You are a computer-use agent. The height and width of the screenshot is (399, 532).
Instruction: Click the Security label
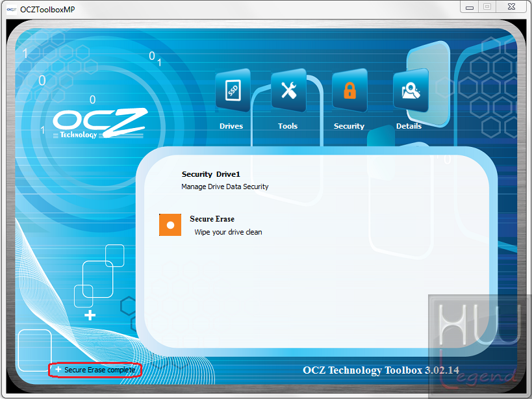tap(349, 126)
